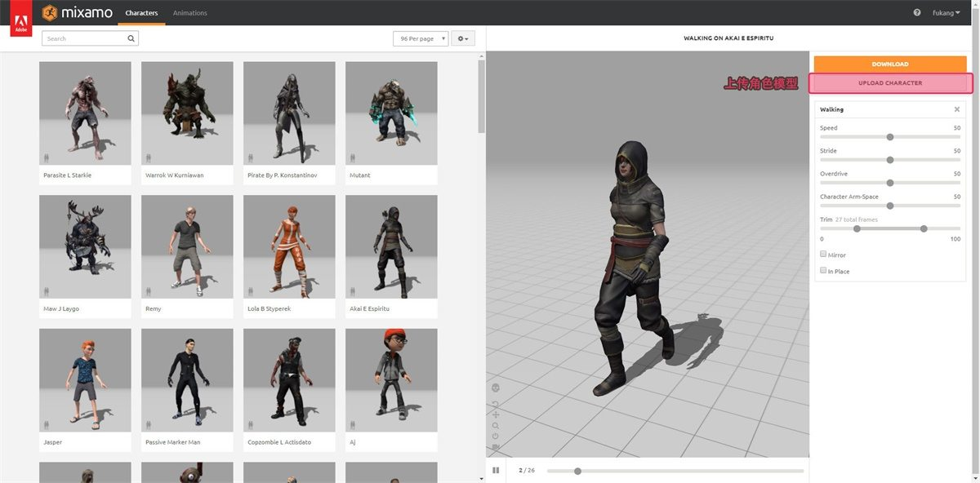
Task: Click the Stride value 50
Action: (956, 151)
